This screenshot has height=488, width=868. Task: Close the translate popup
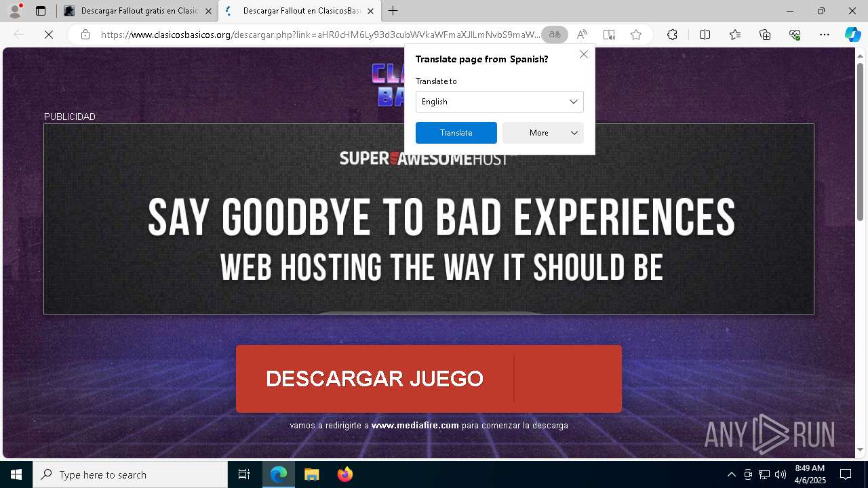click(584, 54)
